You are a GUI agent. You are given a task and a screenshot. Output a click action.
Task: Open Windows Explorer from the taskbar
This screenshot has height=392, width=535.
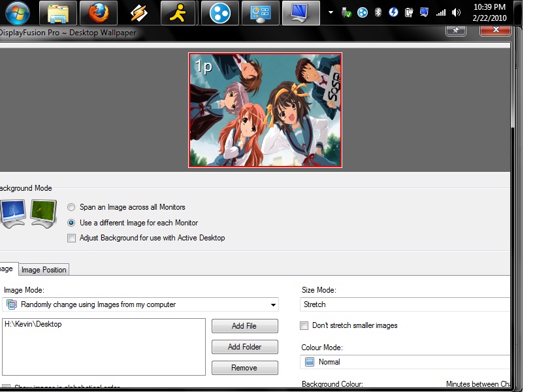click(58, 13)
